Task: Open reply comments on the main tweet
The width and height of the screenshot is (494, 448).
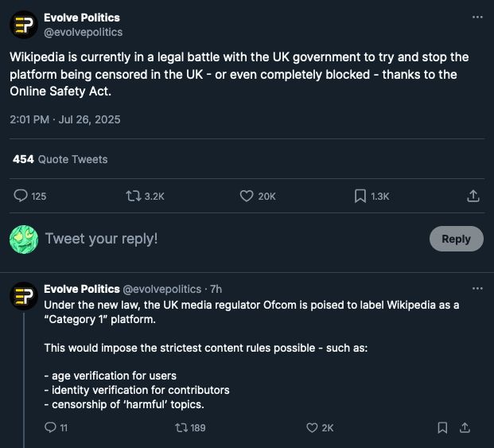Action: click(x=30, y=196)
